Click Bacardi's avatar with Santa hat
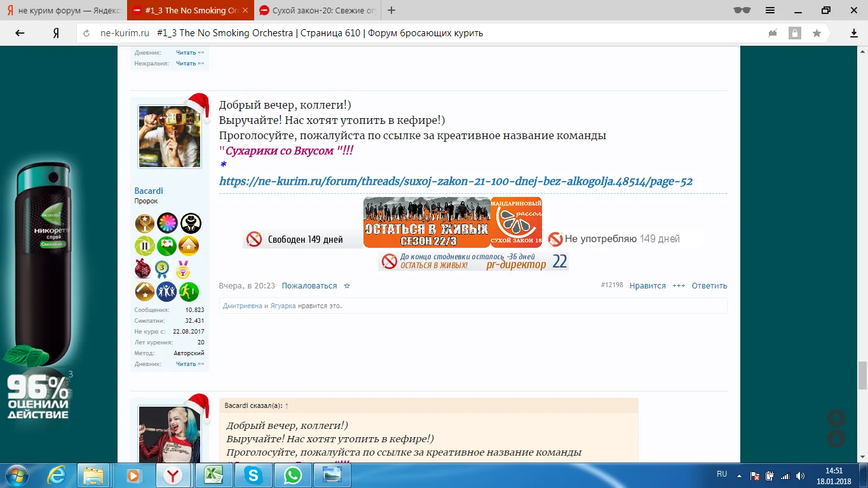Viewport: 868px width, 488px height. (170, 137)
